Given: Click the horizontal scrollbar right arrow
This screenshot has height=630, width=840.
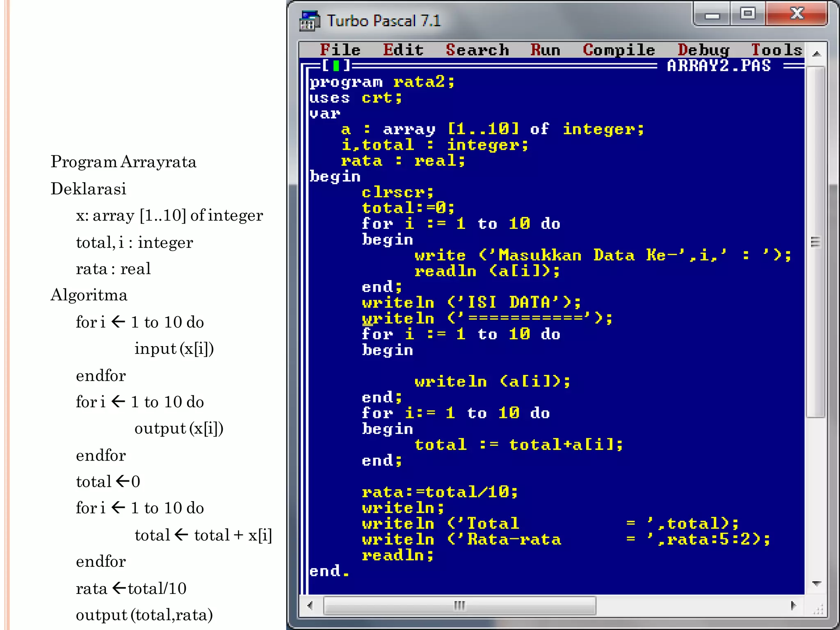Looking at the screenshot, I should [x=793, y=605].
